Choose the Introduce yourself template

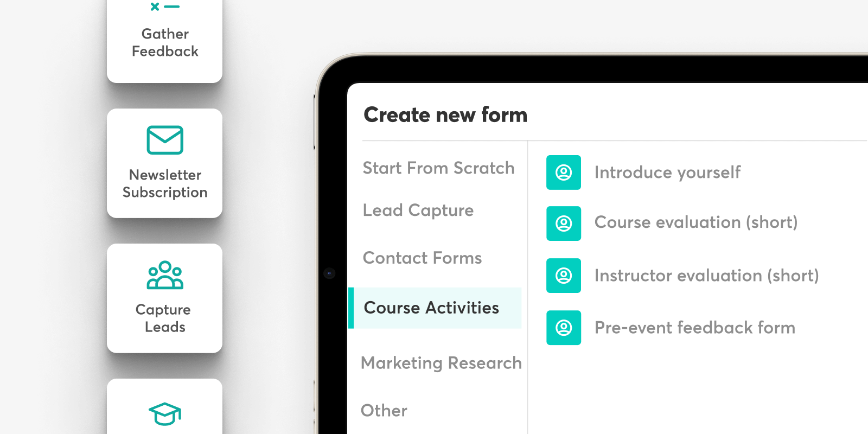[667, 173]
